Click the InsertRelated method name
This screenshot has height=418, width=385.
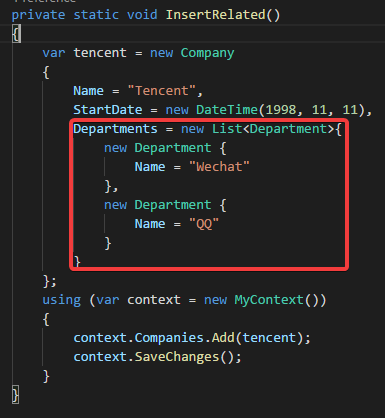[x=215, y=15]
